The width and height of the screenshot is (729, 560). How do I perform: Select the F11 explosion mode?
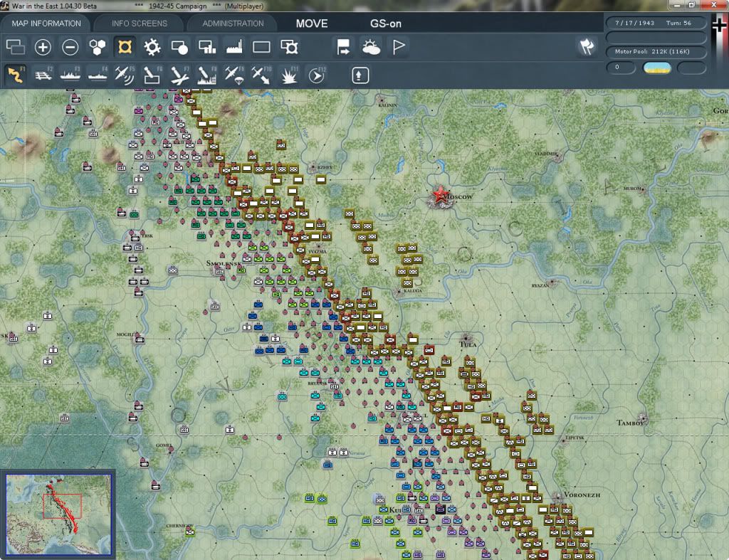pyautogui.click(x=289, y=75)
